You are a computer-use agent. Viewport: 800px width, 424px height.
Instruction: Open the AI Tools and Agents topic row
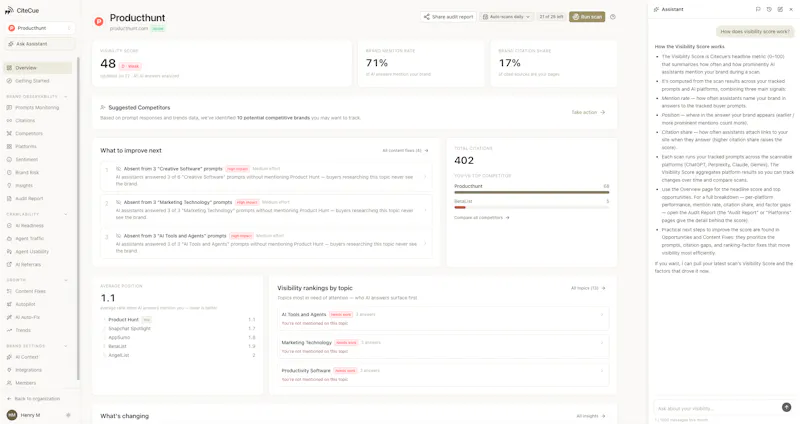(x=443, y=318)
